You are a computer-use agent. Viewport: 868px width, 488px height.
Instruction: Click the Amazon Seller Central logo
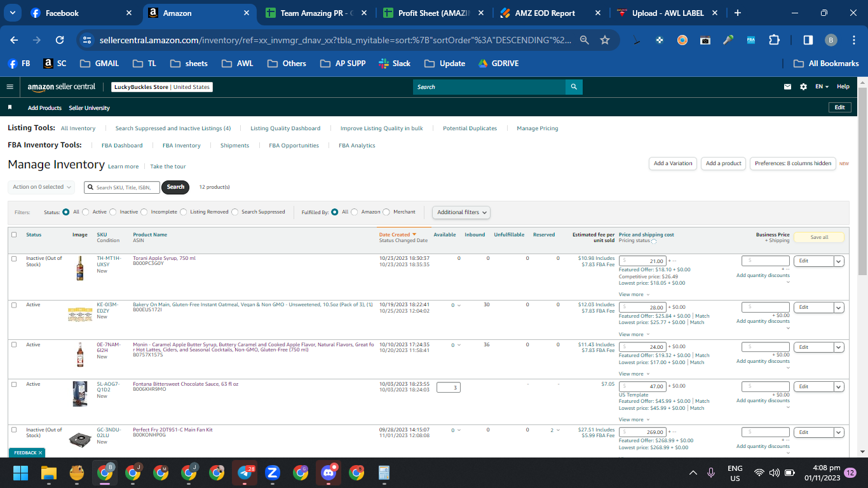62,87
